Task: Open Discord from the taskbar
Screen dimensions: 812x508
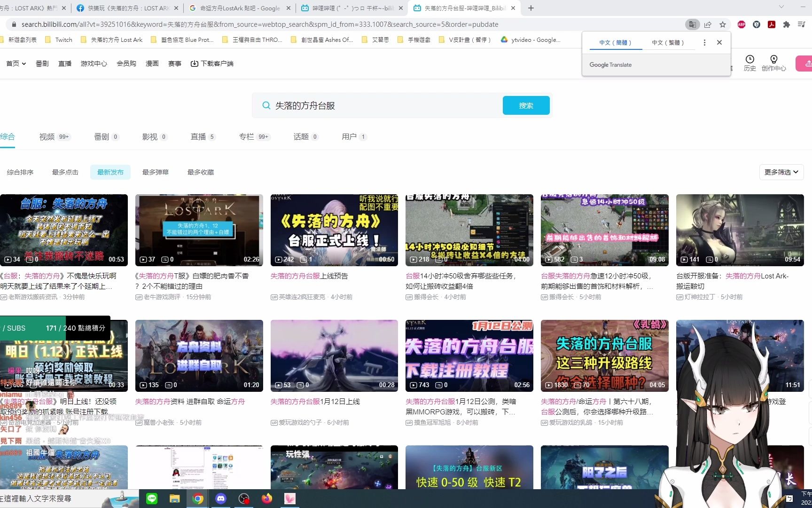Action: (221, 499)
